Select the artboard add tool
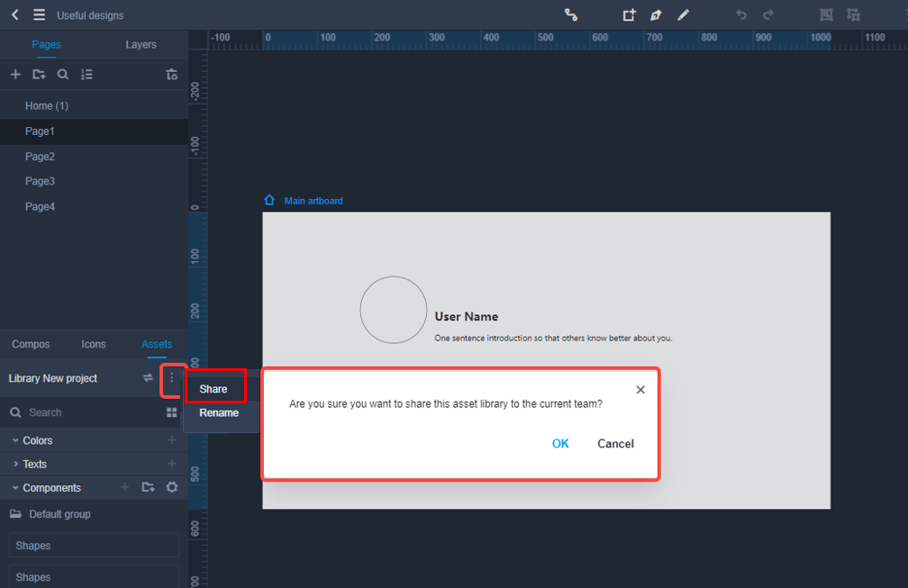This screenshot has width=908, height=588. coord(629,15)
